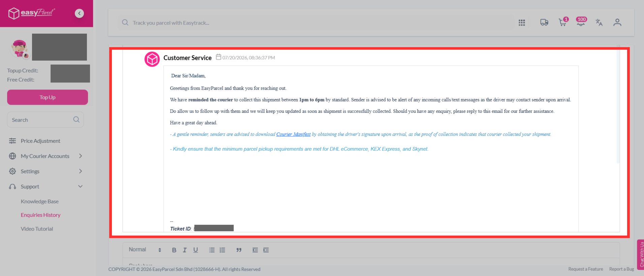Open the Normal text style dropdown
This screenshot has height=276, width=644.
click(145, 250)
